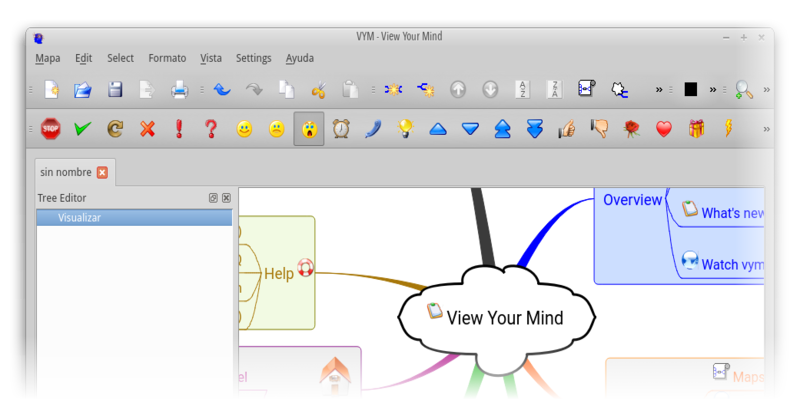The image size is (800, 400).
Task: Open black color swatch in toolbar
Action: pos(690,90)
